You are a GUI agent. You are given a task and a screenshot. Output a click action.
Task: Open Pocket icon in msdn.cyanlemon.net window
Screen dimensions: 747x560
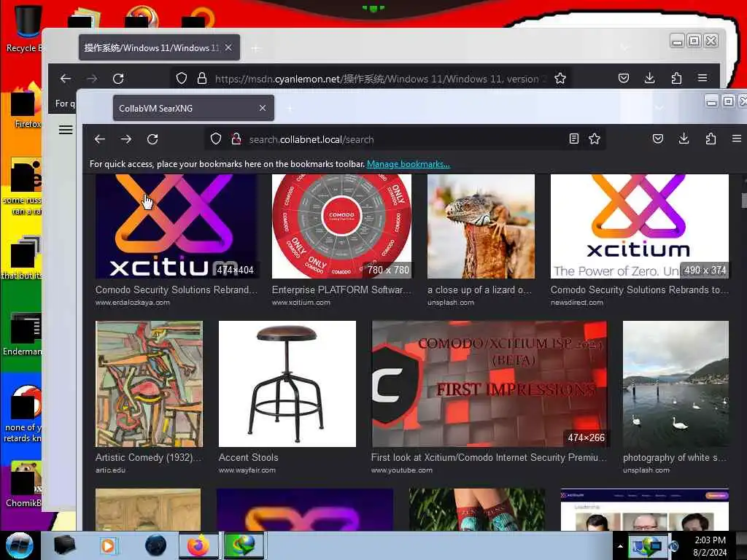pyautogui.click(x=624, y=78)
